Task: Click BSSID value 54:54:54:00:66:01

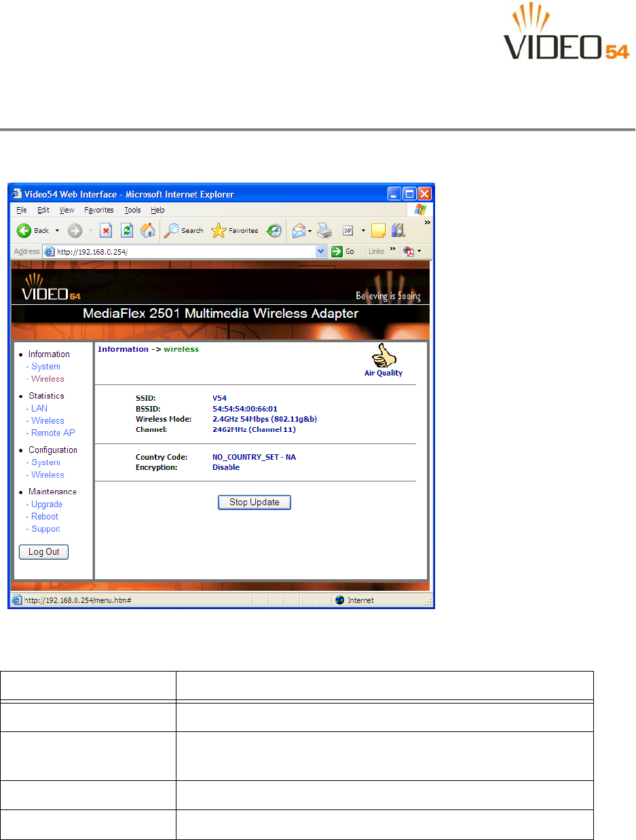Action: (x=245, y=409)
